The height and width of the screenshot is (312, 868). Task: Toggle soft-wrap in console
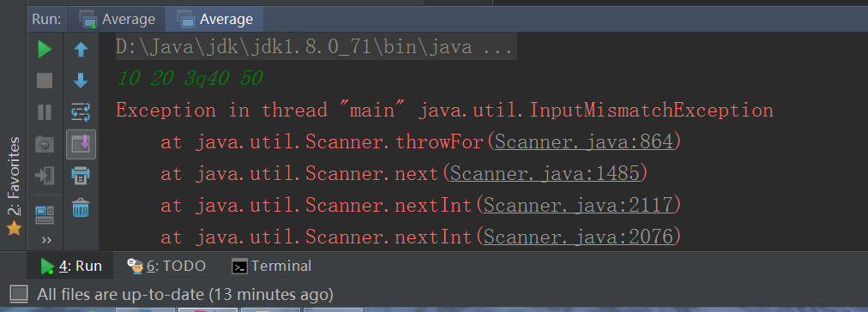tap(81, 113)
